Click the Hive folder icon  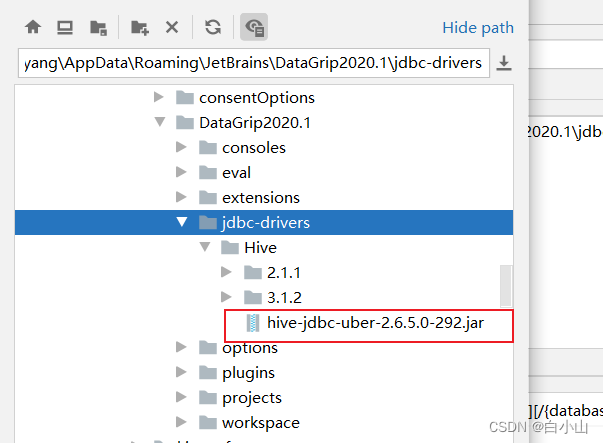(230, 247)
